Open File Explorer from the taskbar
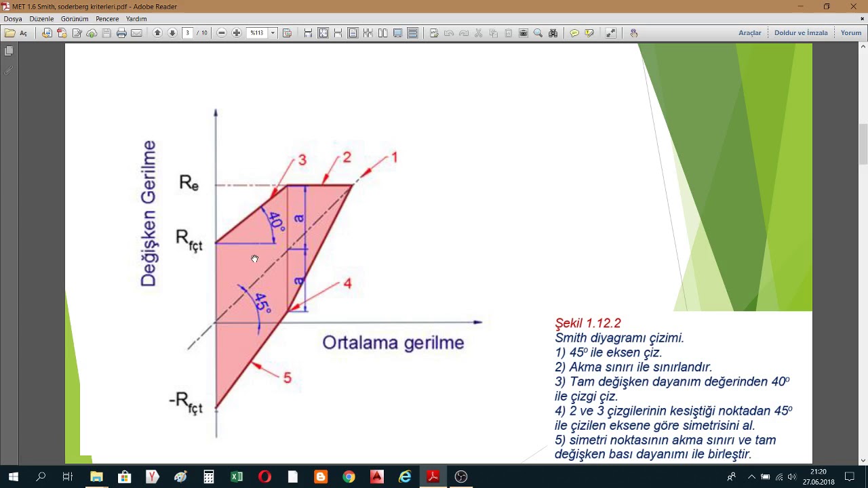Screen dimensions: 868x488 point(96,477)
